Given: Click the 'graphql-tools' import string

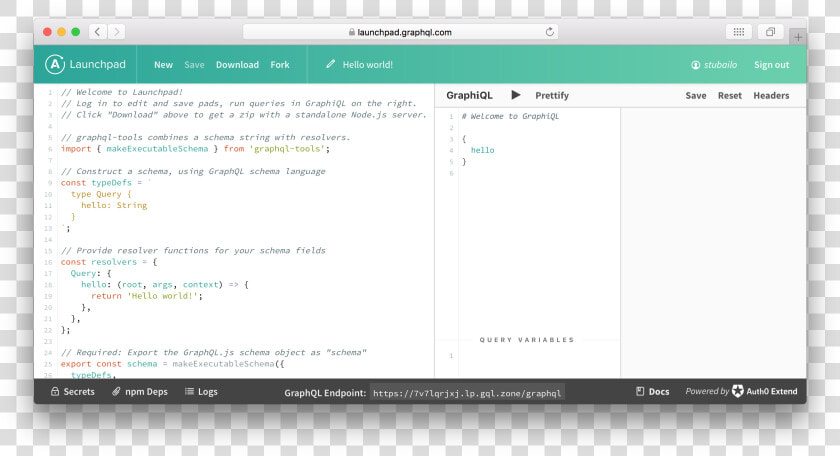Looking at the screenshot, I should click(x=287, y=148).
